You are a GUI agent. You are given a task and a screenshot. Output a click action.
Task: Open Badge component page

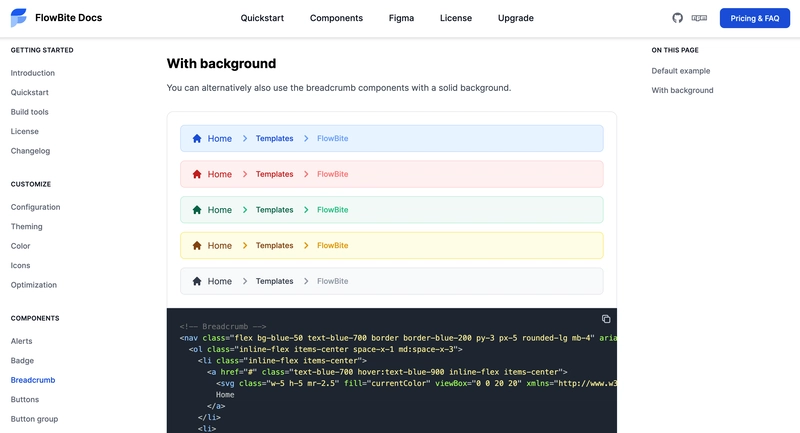click(x=22, y=361)
